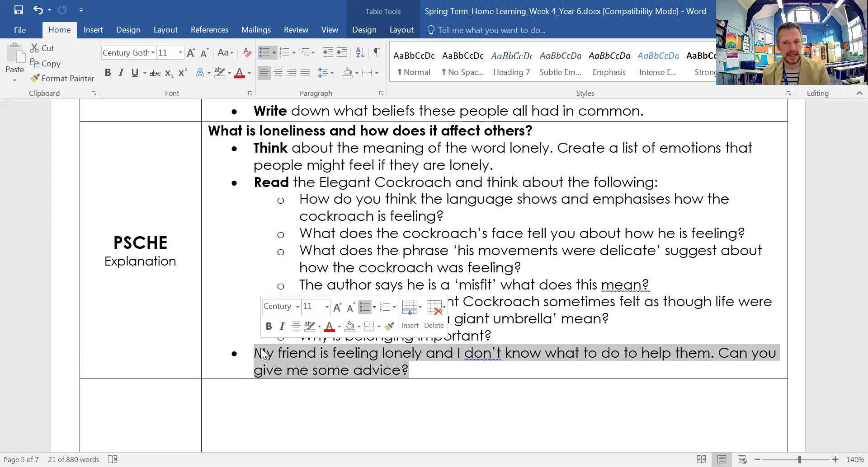This screenshot has width=868, height=467.
Task: Click the Grow Font icon in ribbon
Action: pos(191,53)
